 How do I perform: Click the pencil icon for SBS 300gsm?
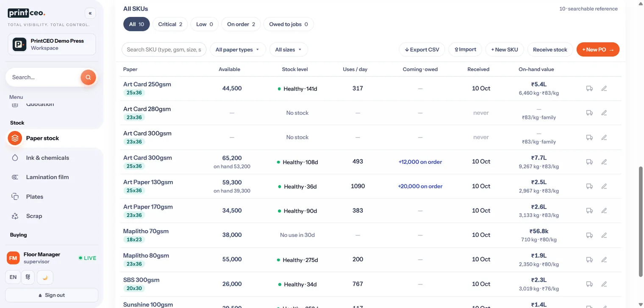tap(604, 284)
